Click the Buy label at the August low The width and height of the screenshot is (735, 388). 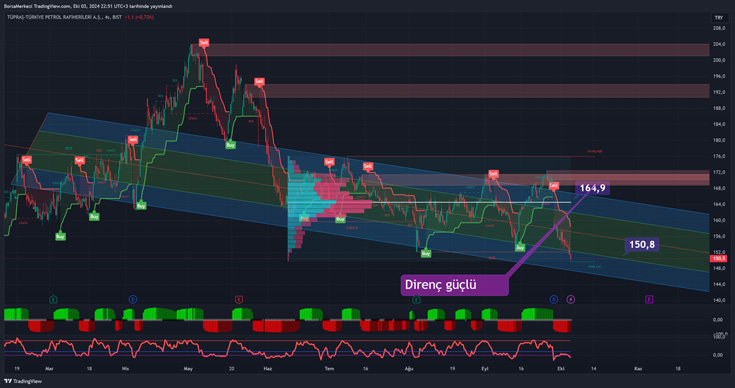pyautogui.click(x=426, y=254)
